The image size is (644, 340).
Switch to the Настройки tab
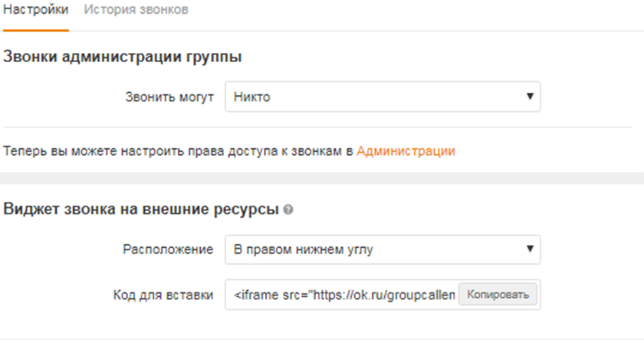point(36,9)
